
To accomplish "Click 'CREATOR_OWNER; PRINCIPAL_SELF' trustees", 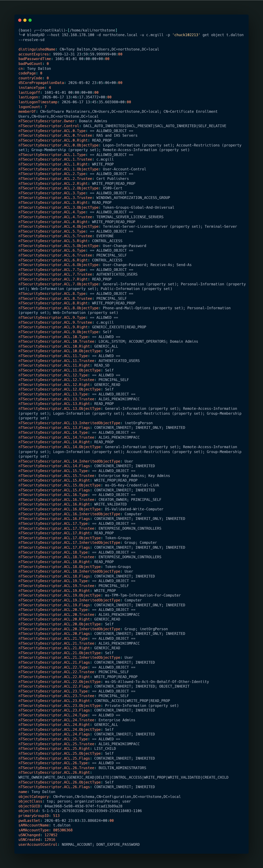I will tap(130, 500).
